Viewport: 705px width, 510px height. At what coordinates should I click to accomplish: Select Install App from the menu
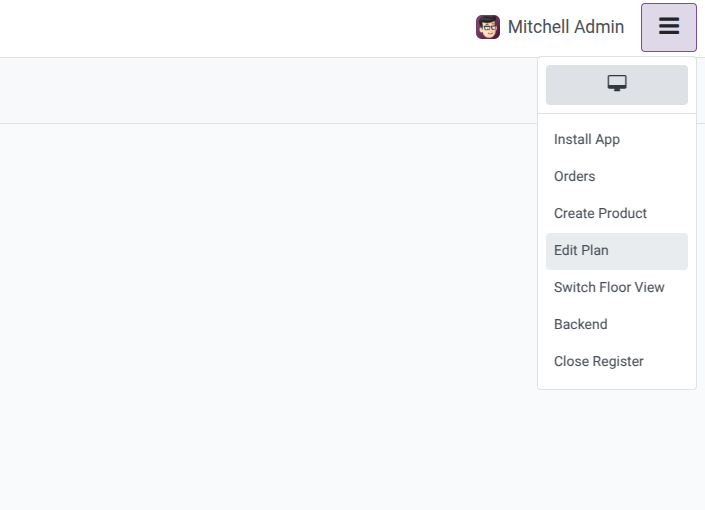587,139
